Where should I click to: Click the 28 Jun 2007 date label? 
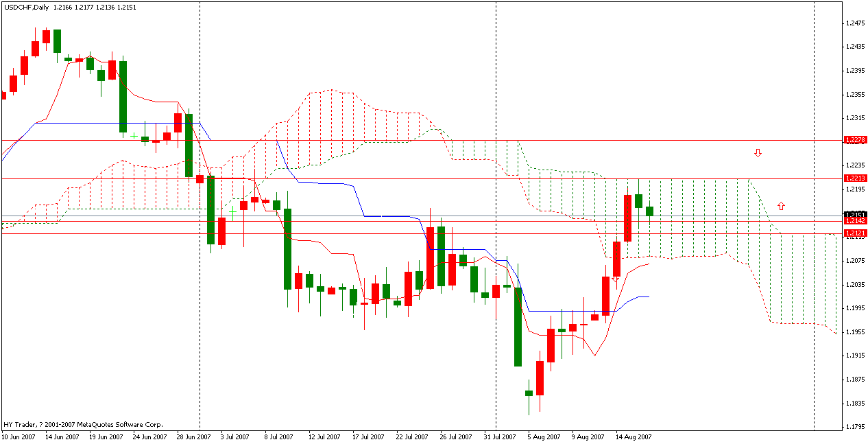click(x=193, y=437)
